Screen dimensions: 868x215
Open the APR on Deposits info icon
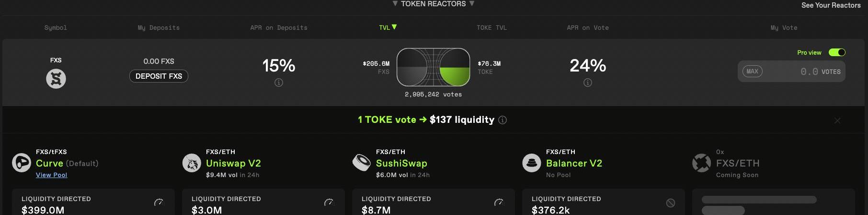(x=279, y=83)
